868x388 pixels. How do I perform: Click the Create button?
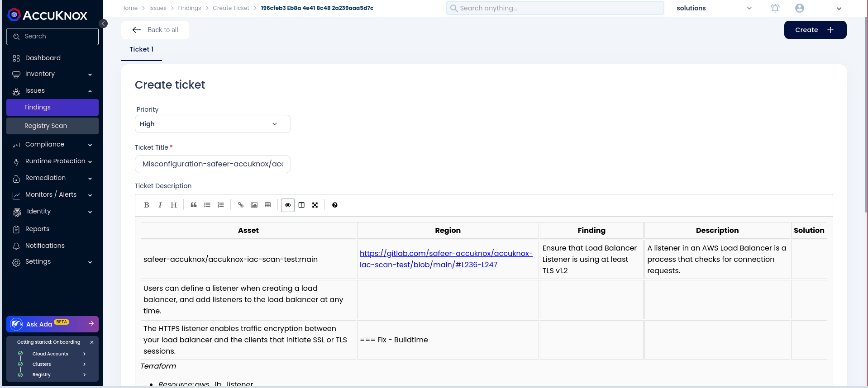[815, 30]
